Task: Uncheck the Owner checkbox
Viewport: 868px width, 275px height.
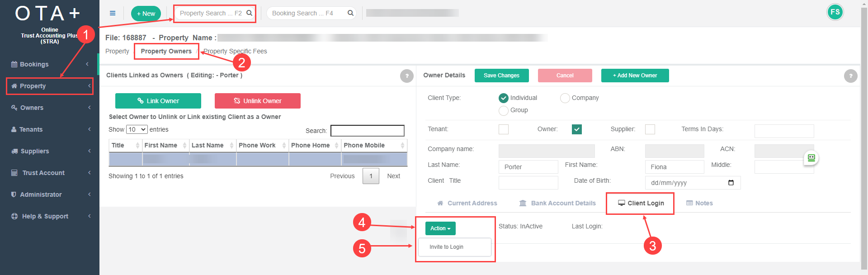Action: pyautogui.click(x=576, y=129)
